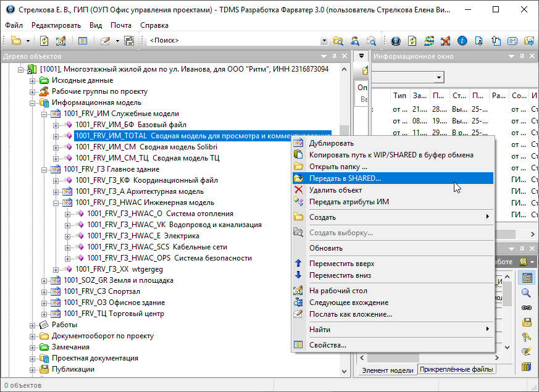Image resolution: width=539 pixels, height=392 pixels.
Task: Toggle pin on Информационное окно panel
Action: [x=520, y=56]
